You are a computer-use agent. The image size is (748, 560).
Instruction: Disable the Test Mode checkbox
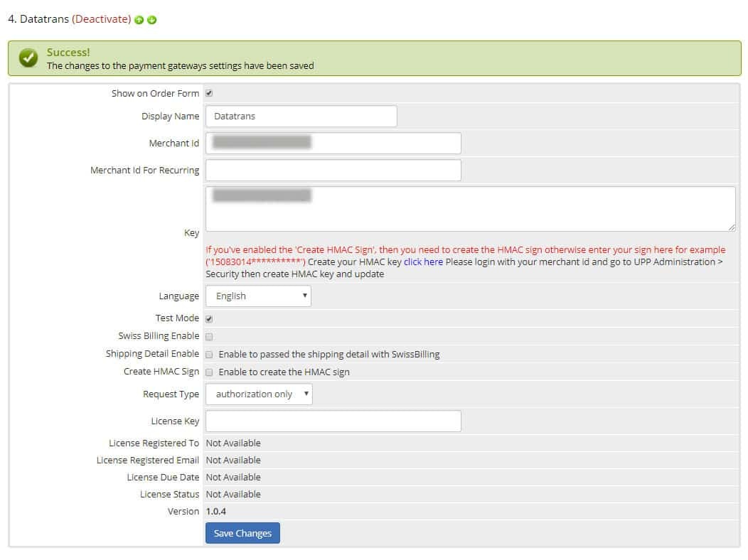click(x=209, y=319)
